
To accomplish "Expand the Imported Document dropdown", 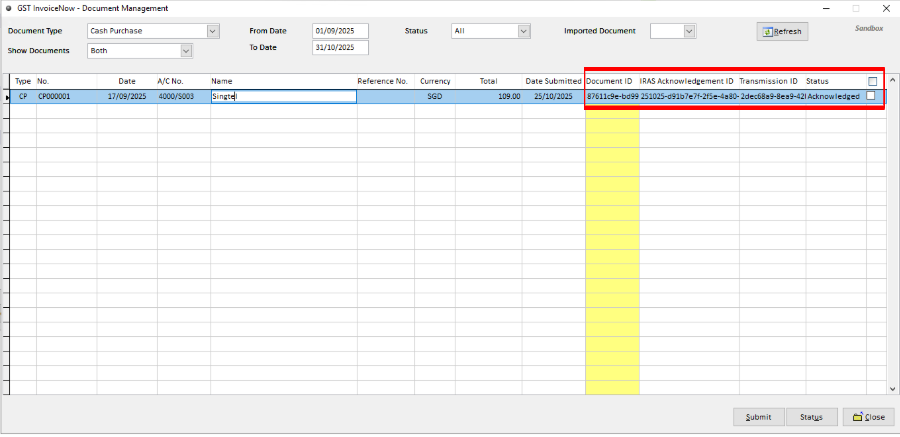I will coord(689,31).
